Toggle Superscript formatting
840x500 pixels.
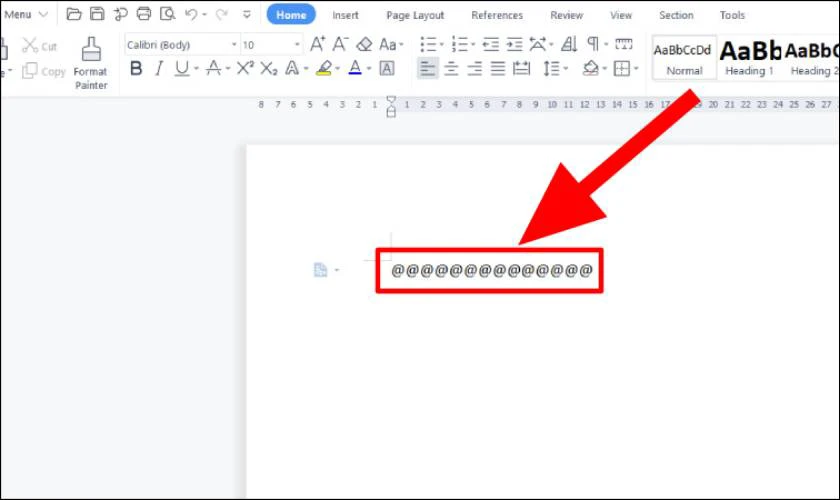(245, 68)
